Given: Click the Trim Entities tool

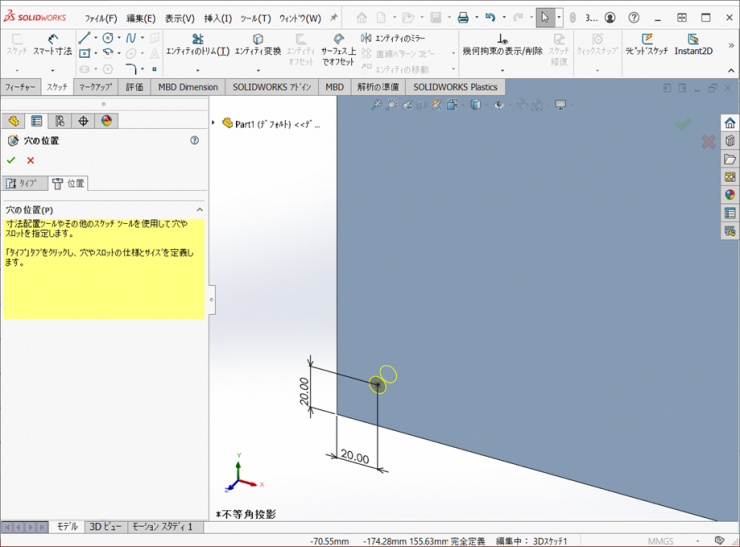Looking at the screenshot, I should [x=197, y=44].
